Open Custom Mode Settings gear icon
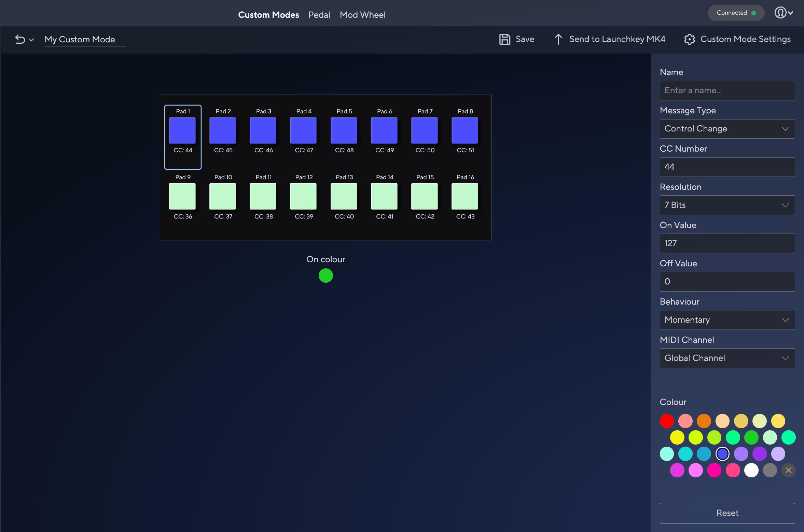The width and height of the screenshot is (804, 532). 690,39
